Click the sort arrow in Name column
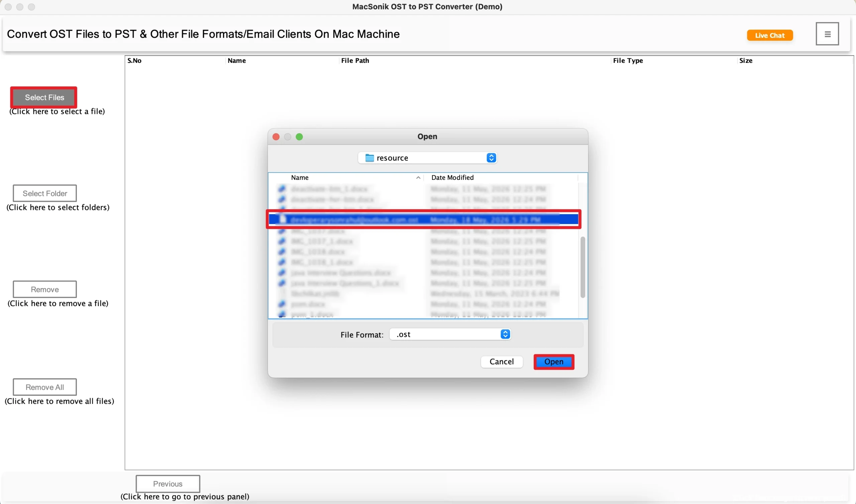Viewport: 856px width, 504px height. coord(418,177)
